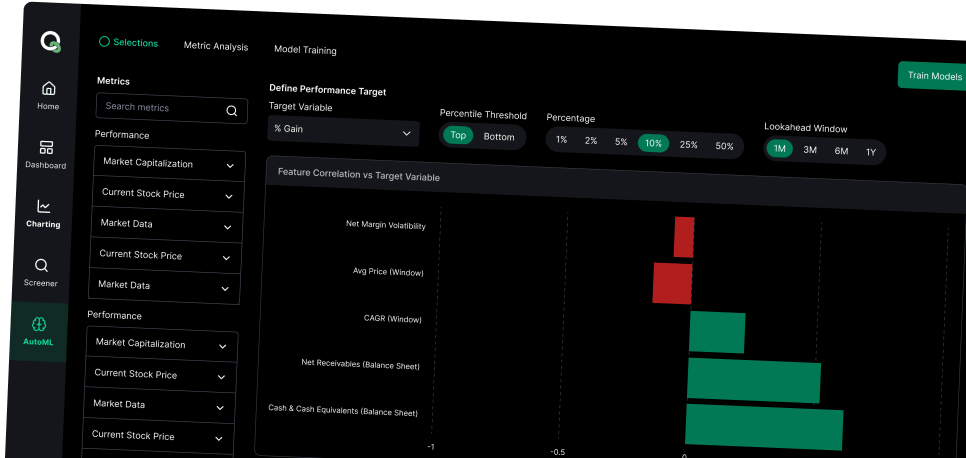
Task: Open the Charting sidebar icon
Action: (44, 206)
